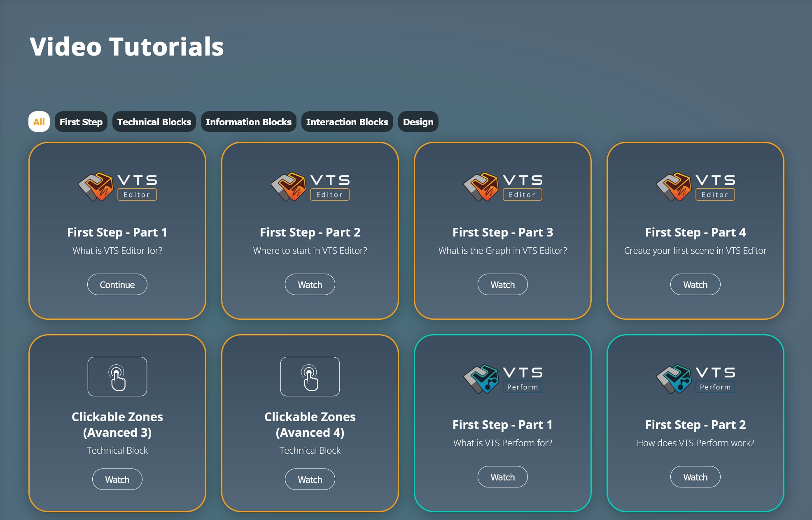Select the Information Blocks filter
This screenshot has width=812, height=520.
coord(248,122)
